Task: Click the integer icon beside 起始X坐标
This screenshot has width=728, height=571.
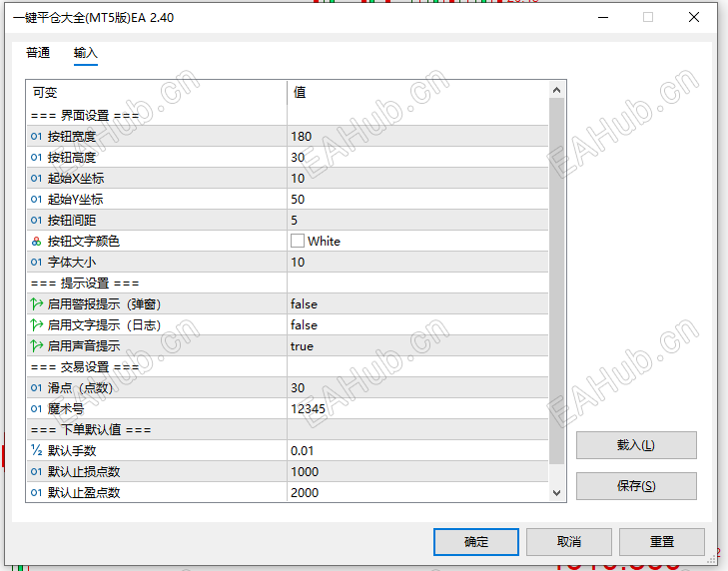Action: pos(36,179)
